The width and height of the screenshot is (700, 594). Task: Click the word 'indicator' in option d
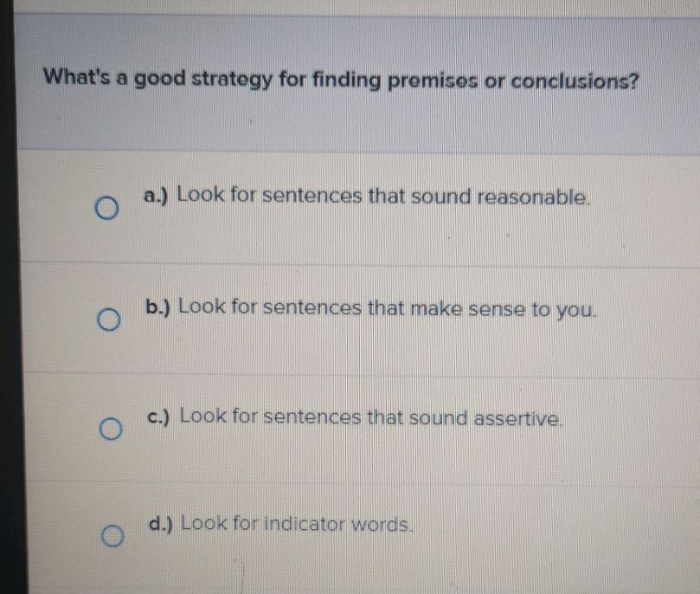[304, 524]
